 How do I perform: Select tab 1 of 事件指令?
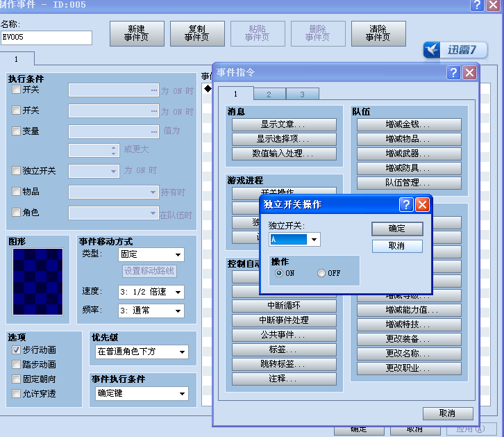pos(236,94)
